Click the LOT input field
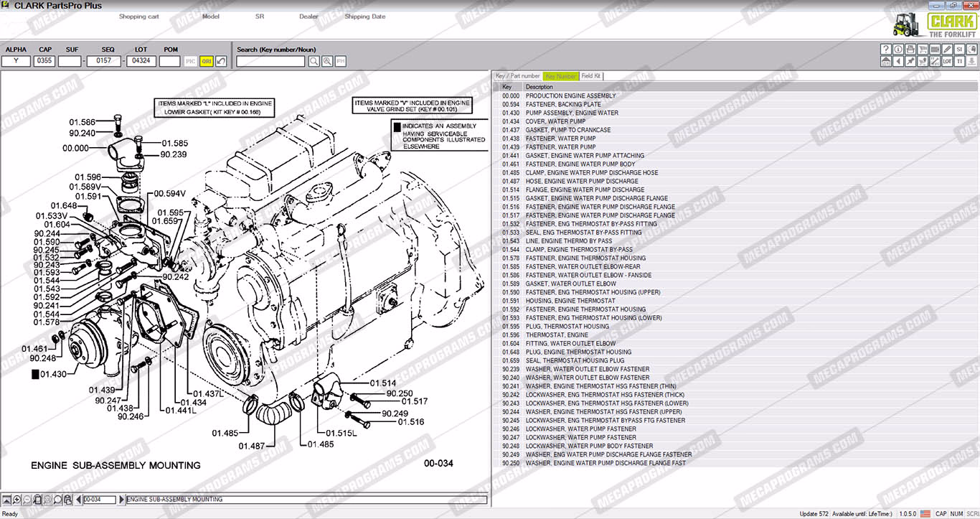 (x=141, y=62)
